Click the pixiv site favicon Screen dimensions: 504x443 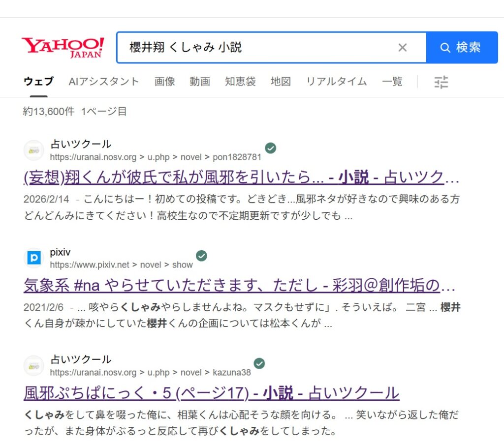coord(34,258)
